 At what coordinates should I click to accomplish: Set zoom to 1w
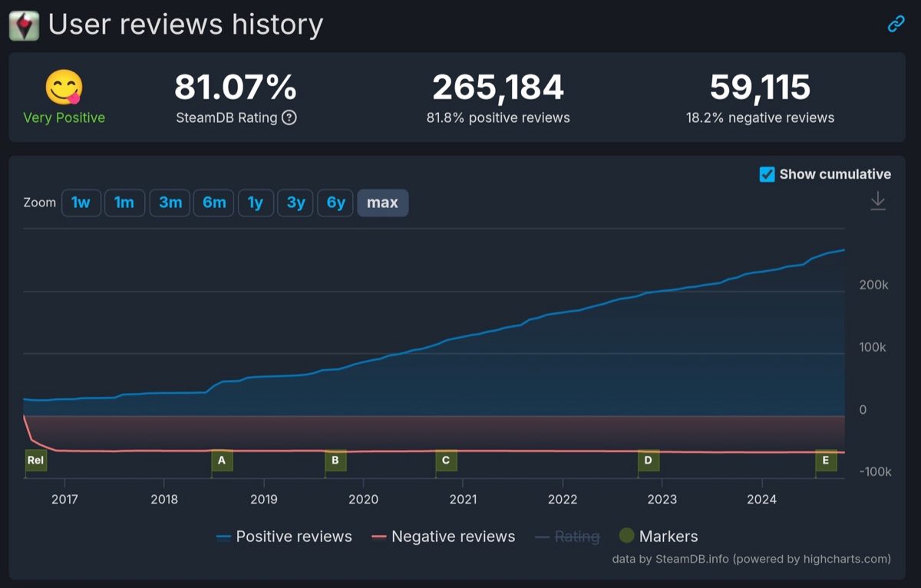[x=81, y=203]
